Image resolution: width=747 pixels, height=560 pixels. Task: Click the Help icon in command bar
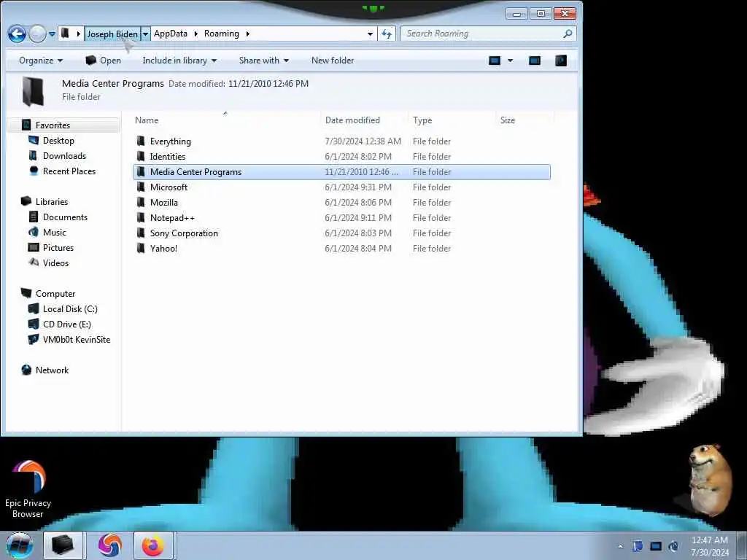tap(561, 61)
